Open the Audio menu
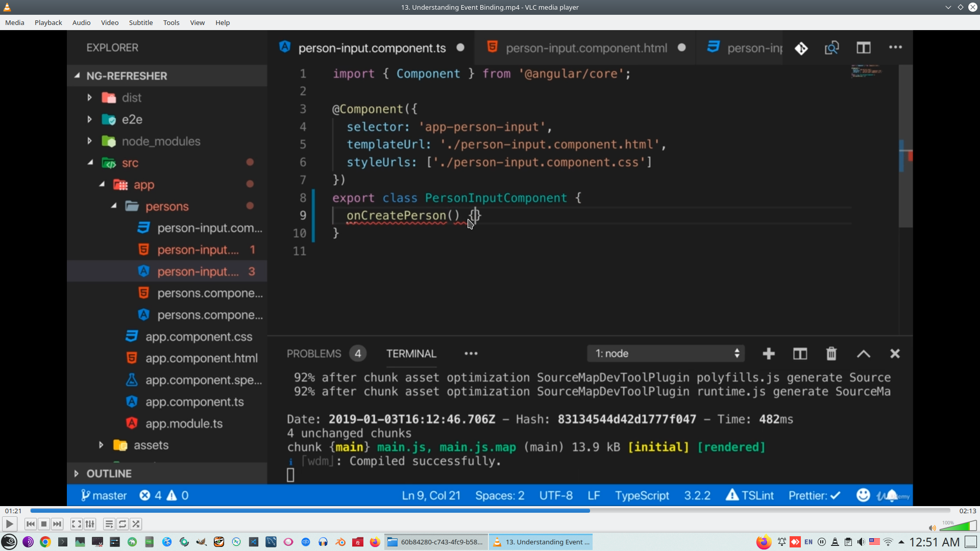This screenshot has height=551, width=980. [x=81, y=22]
